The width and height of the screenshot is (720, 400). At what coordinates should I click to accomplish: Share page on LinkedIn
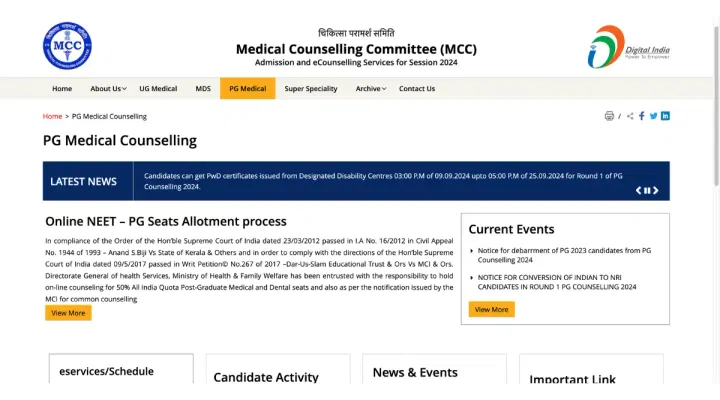pyautogui.click(x=666, y=116)
